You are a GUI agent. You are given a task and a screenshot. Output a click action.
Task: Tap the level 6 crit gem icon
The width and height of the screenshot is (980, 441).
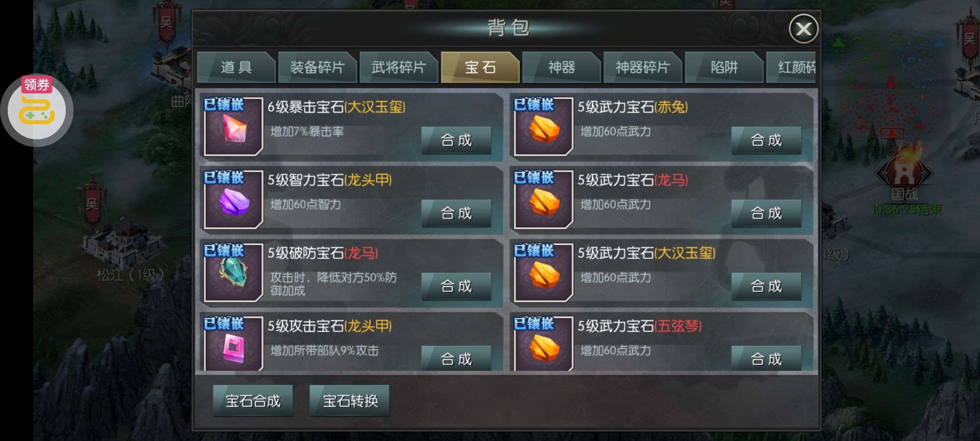click(x=233, y=127)
